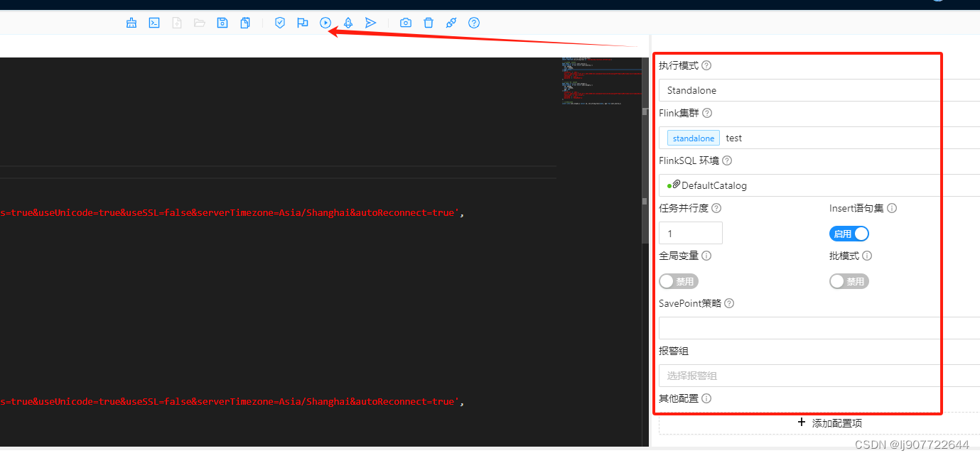Screen dimensions: 980x458
Task: Open the empty SavePoint策略 dropdown
Action: coord(819,328)
